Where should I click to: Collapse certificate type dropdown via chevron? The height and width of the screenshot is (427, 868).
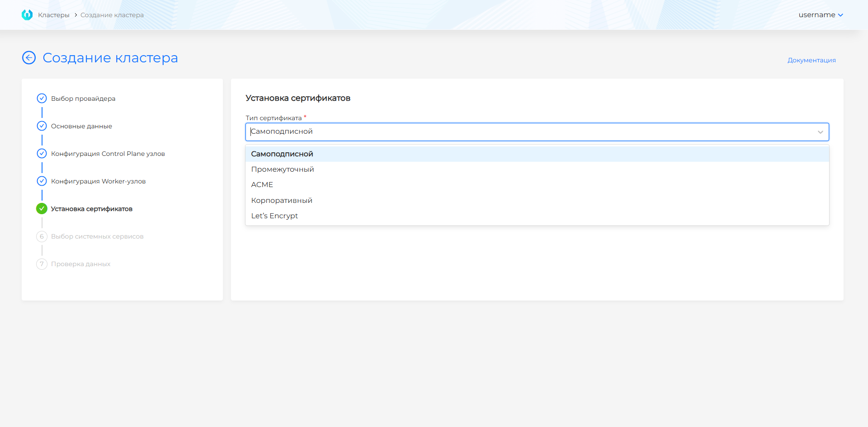coord(820,132)
